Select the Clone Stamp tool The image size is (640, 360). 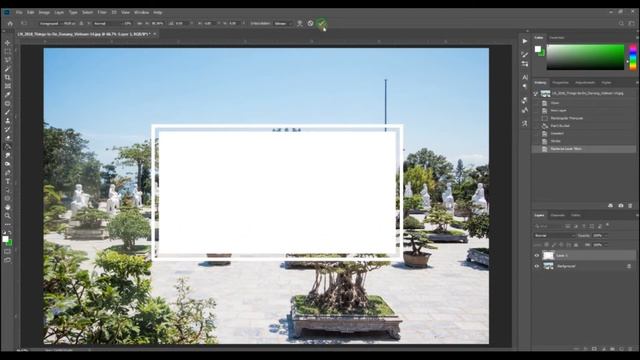pos(7,121)
